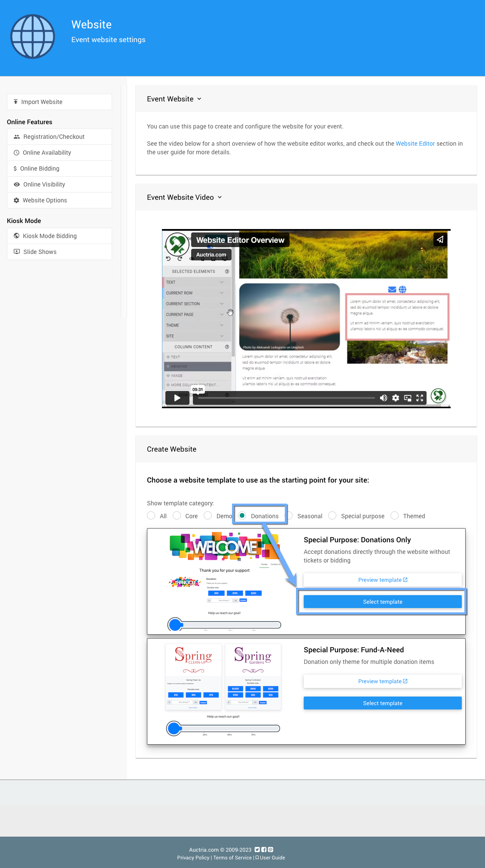Image resolution: width=485 pixels, height=868 pixels.
Task: Click the Fund-A-Need template thumbnail
Action: [223, 691]
